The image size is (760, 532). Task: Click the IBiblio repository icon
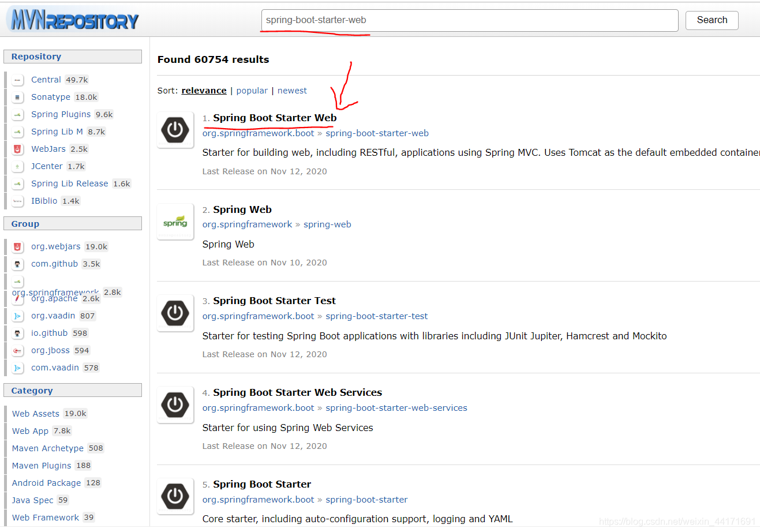point(17,201)
